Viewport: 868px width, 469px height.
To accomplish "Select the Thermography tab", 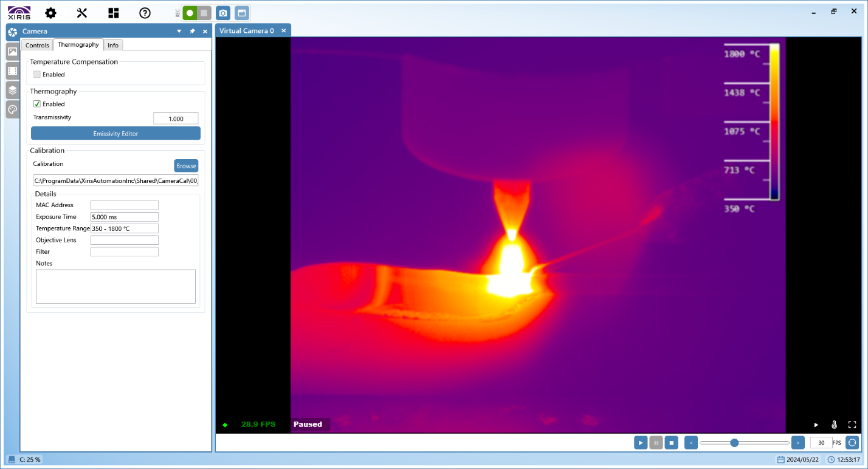I will pos(78,44).
